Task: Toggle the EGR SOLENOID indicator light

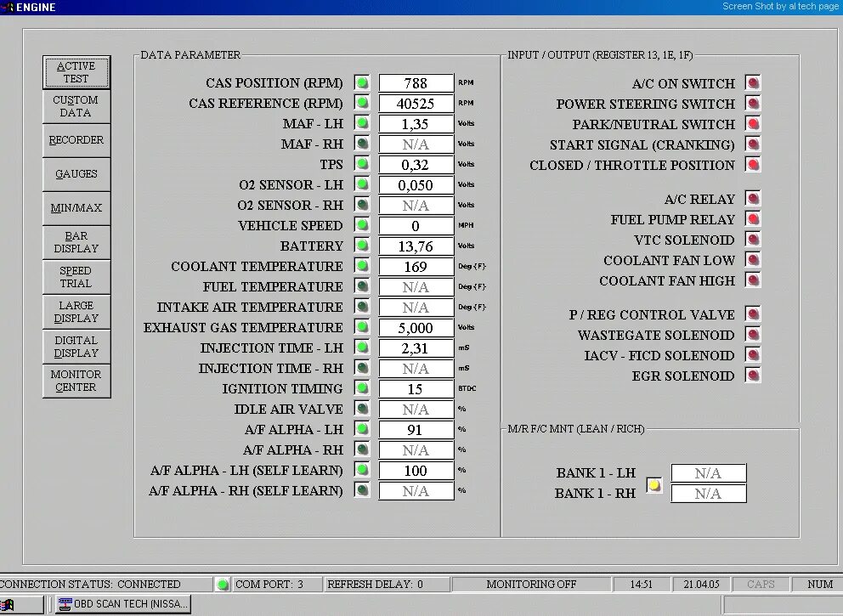Action: pyautogui.click(x=751, y=376)
